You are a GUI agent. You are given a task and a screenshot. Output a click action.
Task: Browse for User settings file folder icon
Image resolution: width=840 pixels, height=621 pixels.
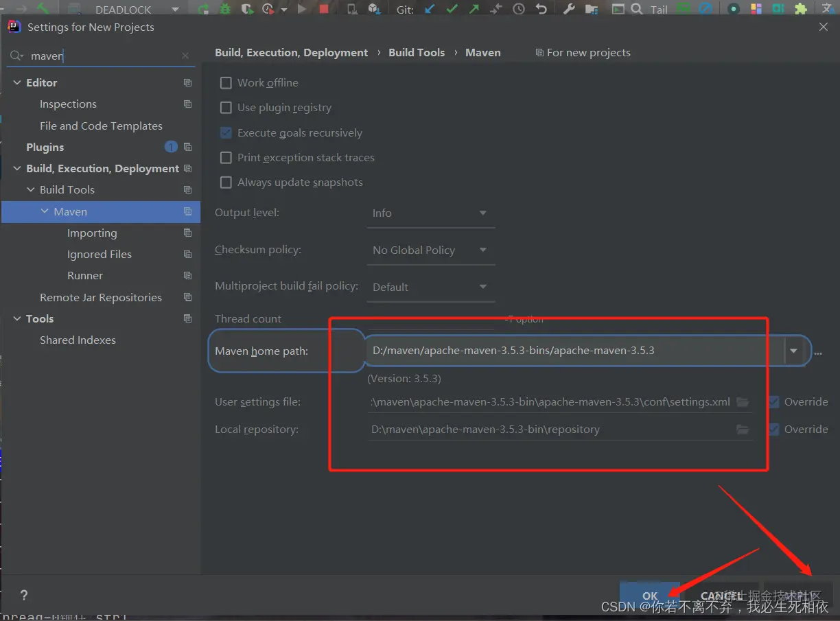click(743, 402)
